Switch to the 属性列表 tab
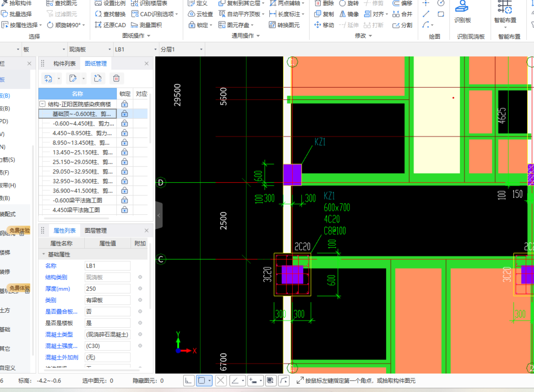534x392 pixels. (64, 231)
